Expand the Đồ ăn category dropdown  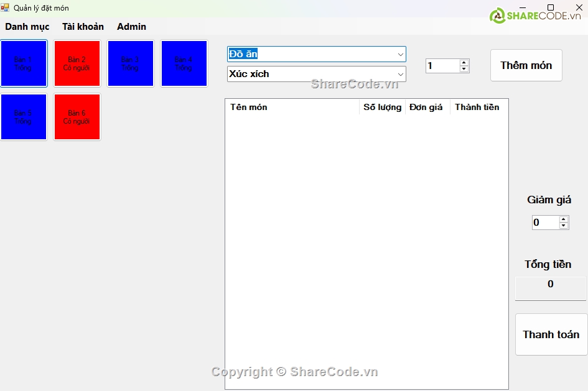[400, 54]
